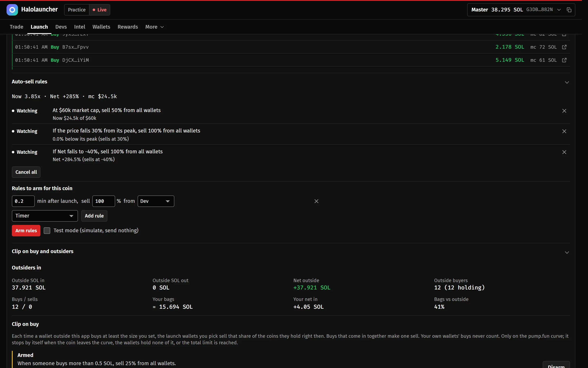
Task: Copy the master wallet address
Action: click(x=569, y=10)
